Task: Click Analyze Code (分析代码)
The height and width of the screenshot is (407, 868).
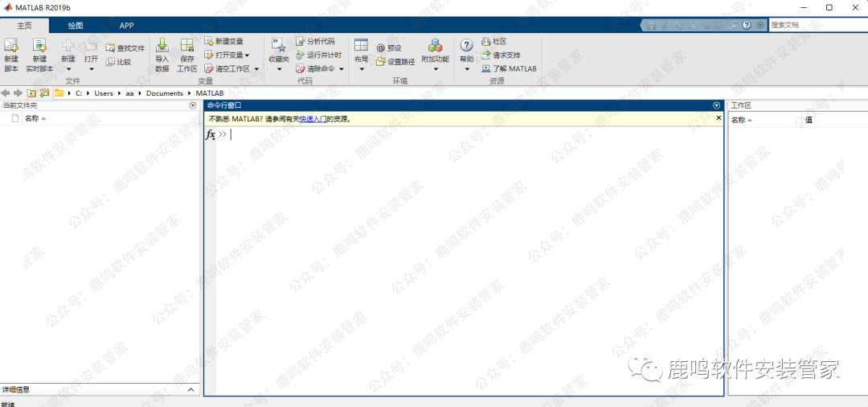Action: click(x=315, y=41)
